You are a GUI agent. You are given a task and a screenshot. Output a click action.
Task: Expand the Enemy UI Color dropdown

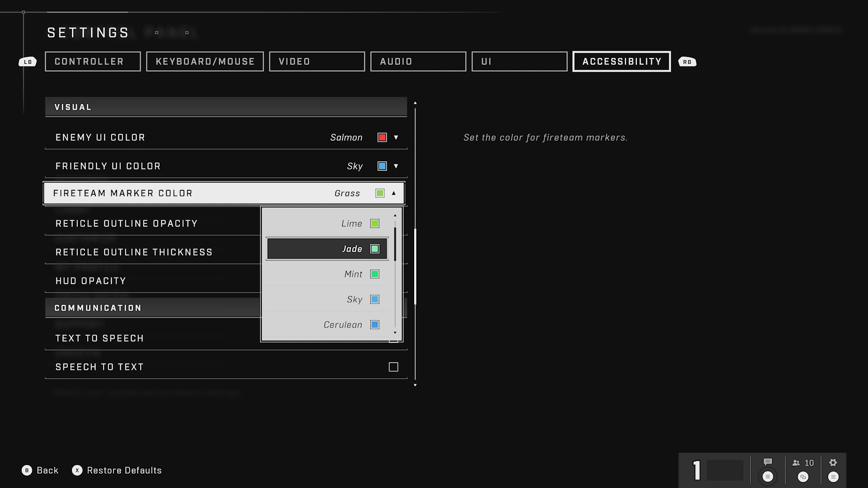(396, 137)
